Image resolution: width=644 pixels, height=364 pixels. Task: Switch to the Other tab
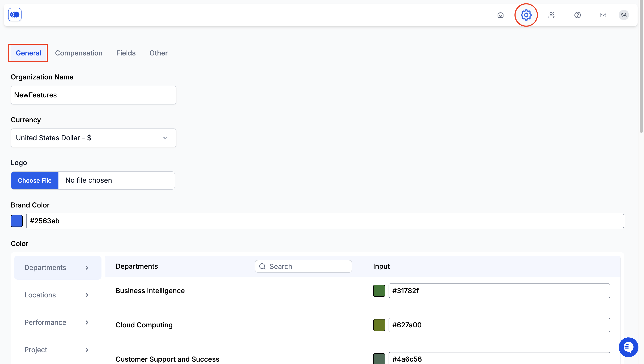click(x=158, y=53)
